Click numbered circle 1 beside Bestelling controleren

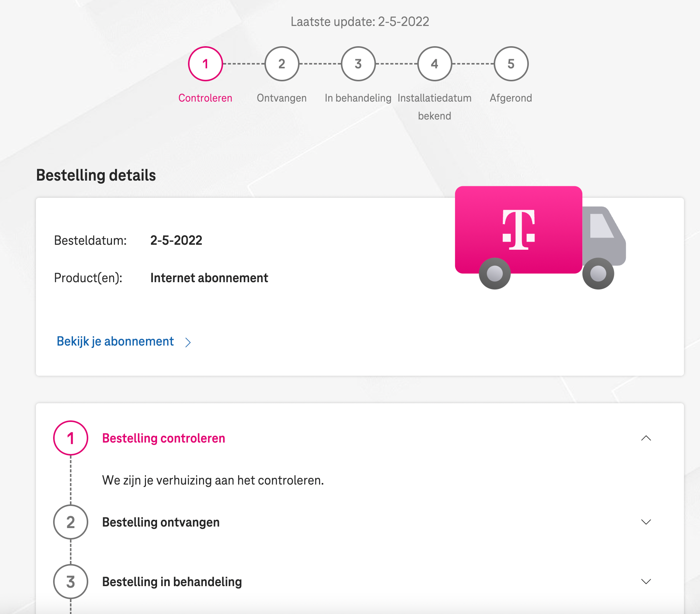point(71,438)
